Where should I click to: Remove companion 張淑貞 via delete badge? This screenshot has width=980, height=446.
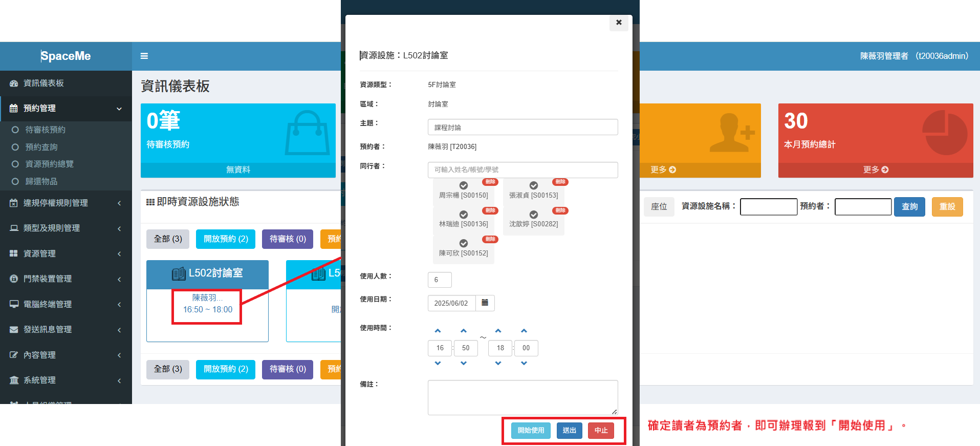tap(560, 182)
